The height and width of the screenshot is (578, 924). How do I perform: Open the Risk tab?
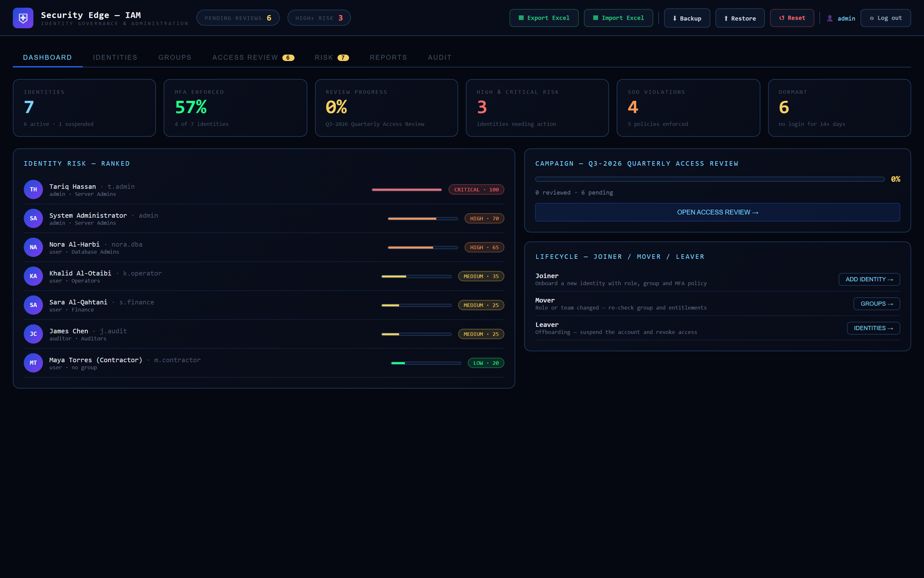pyautogui.click(x=331, y=57)
